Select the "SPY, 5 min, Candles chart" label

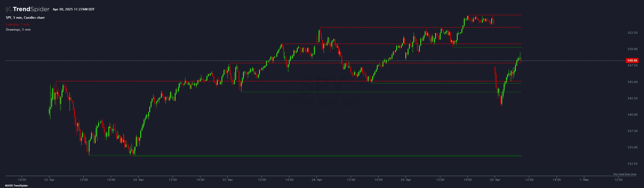pyautogui.click(x=25, y=18)
